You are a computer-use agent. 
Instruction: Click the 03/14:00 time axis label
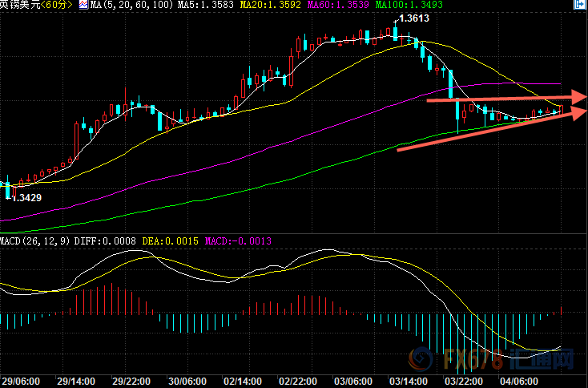pyautogui.click(x=409, y=382)
